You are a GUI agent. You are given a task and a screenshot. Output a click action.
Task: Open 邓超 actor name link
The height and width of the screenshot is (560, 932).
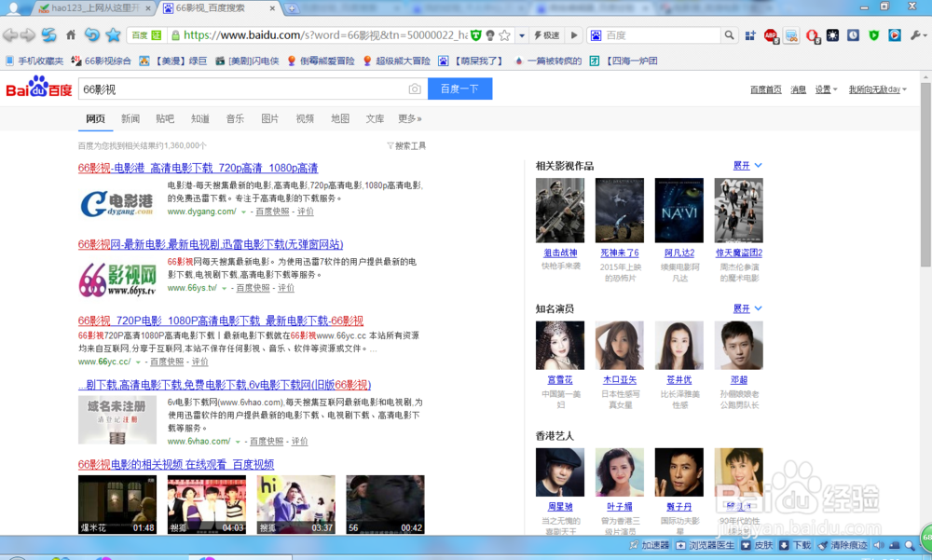click(x=739, y=380)
